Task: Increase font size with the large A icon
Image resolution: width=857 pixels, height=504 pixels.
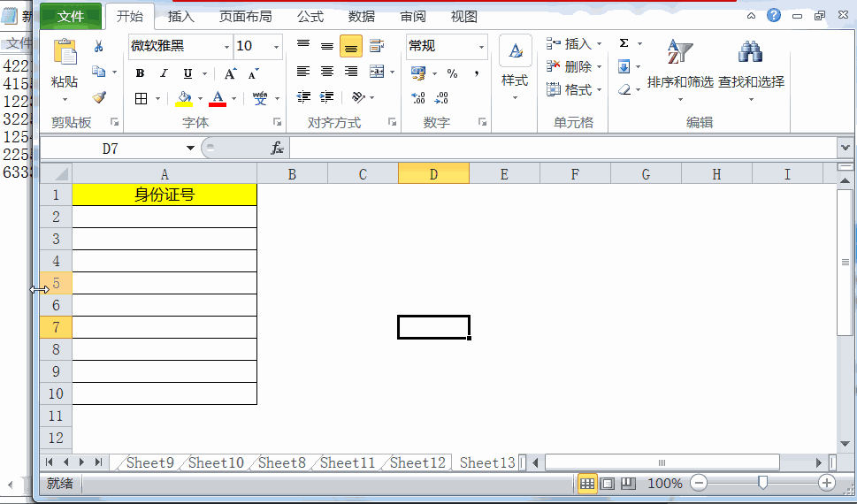Action: (230, 73)
